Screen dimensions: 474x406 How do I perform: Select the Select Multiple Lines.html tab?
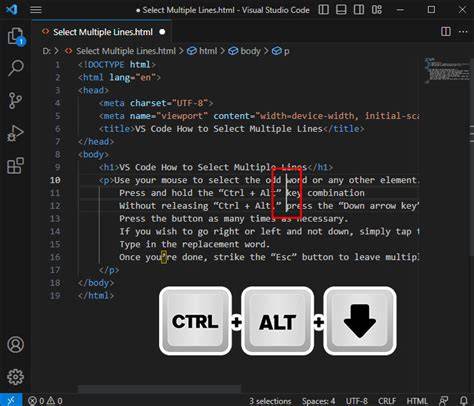coord(102,32)
